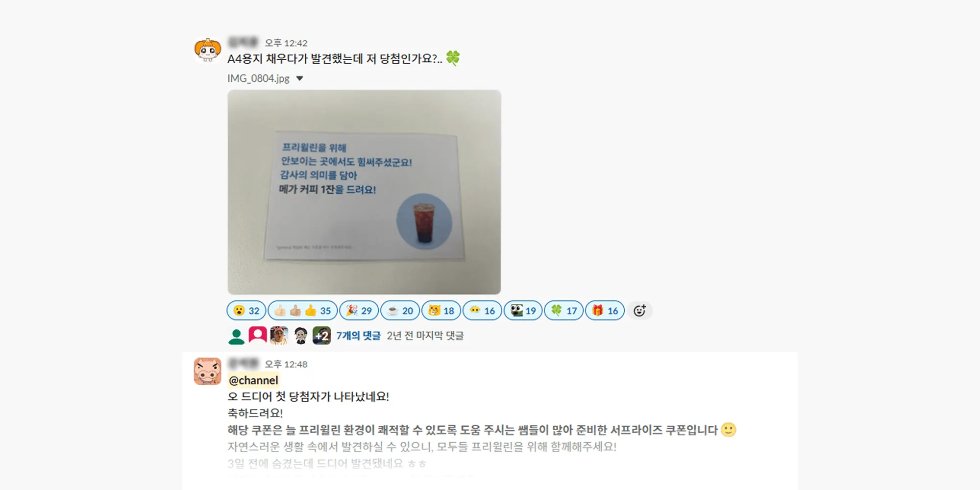Click the cat face reaction showing 18

441,311
